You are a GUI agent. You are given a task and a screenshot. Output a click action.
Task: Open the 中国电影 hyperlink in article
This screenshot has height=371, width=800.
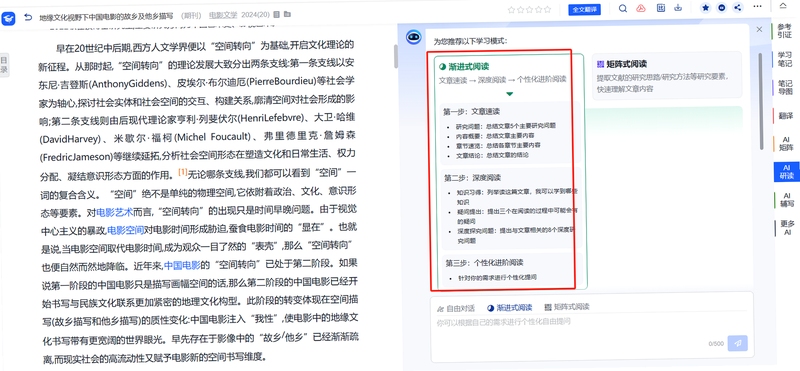click(182, 265)
